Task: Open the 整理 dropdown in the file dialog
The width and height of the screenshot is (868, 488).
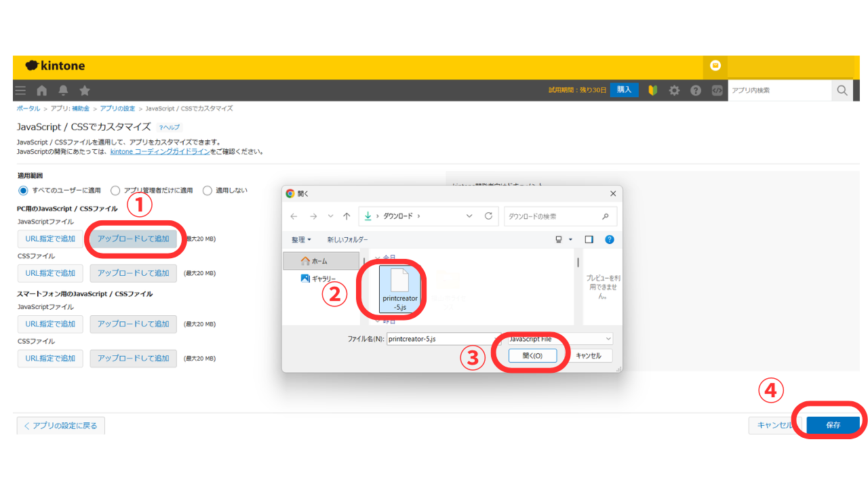Action: 302,239
